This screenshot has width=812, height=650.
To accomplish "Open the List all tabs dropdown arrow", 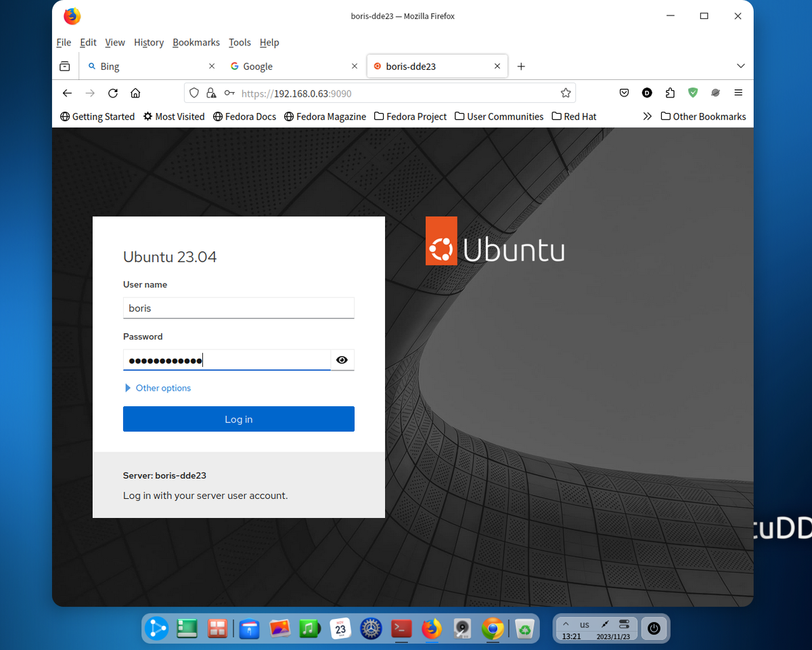I will coord(741,66).
